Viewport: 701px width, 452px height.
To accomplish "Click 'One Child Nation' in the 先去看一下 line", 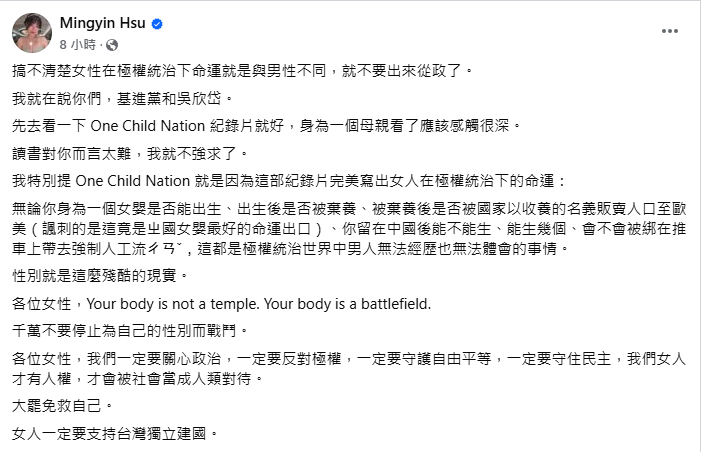I will (148, 126).
